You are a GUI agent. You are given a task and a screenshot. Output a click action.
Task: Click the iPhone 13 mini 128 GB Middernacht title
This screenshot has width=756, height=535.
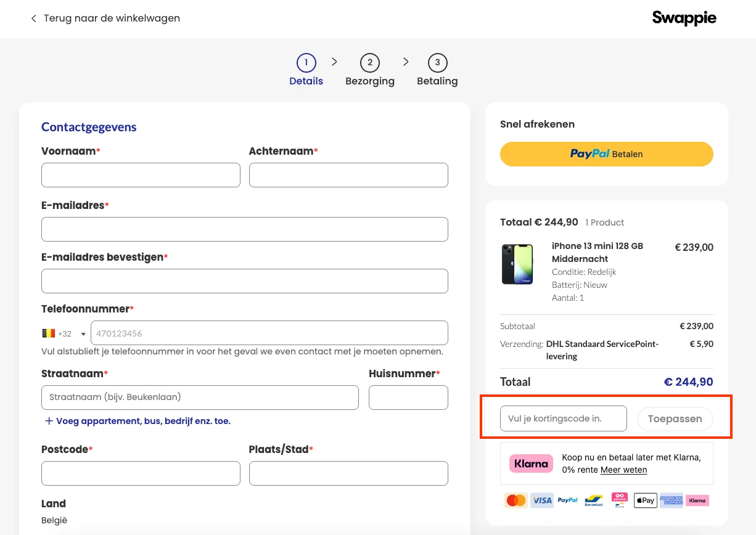[598, 252]
